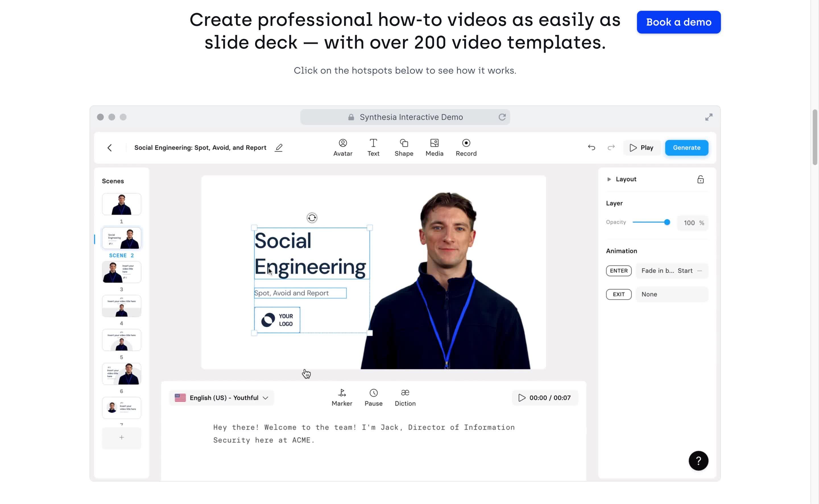Screen dimensions: 819x504
Task: Click the undo arrow
Action: click(x=591, y=147)
